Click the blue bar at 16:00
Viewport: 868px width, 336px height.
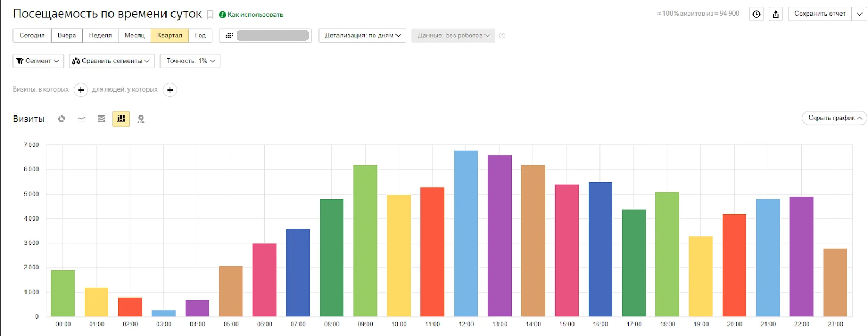[x=601, y=249]
